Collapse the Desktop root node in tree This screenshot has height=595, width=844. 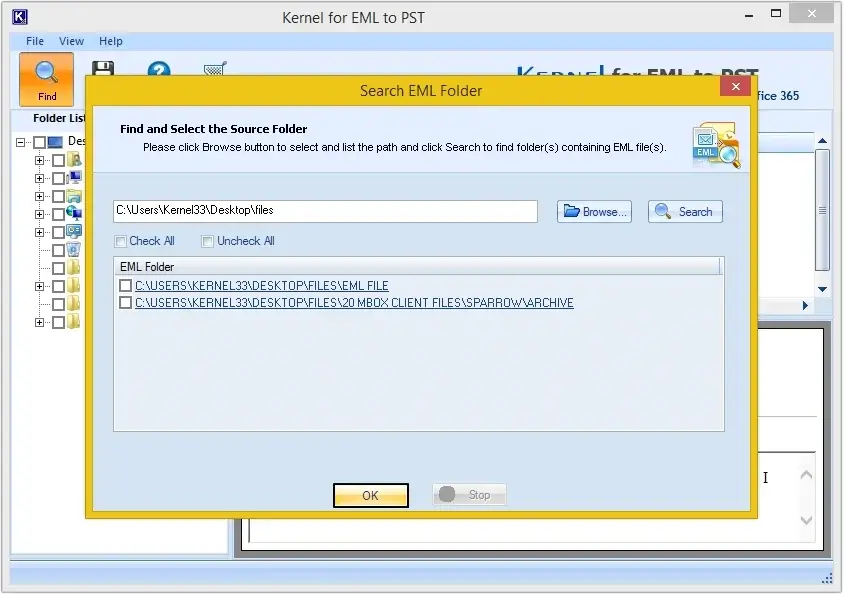[20, 142]
